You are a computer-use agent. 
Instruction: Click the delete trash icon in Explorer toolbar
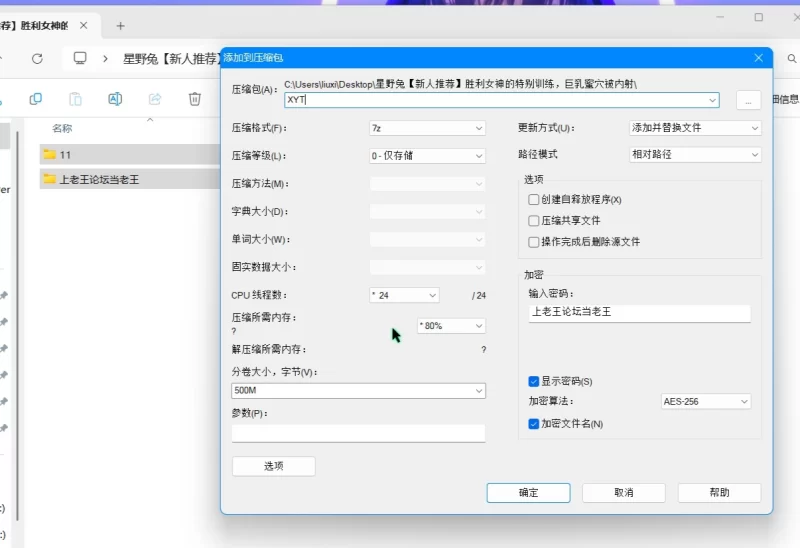click(x=194, y=98)
